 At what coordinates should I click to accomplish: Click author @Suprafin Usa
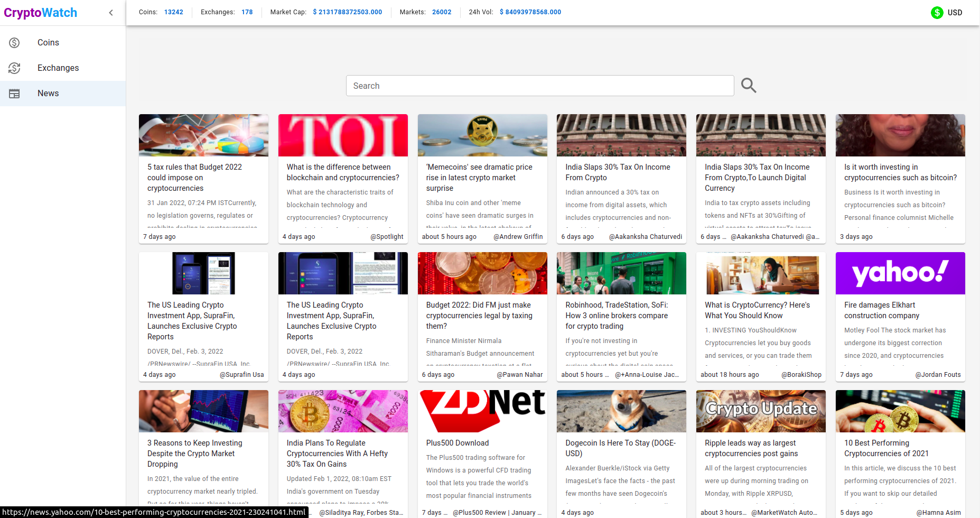[x=241, y=375]
